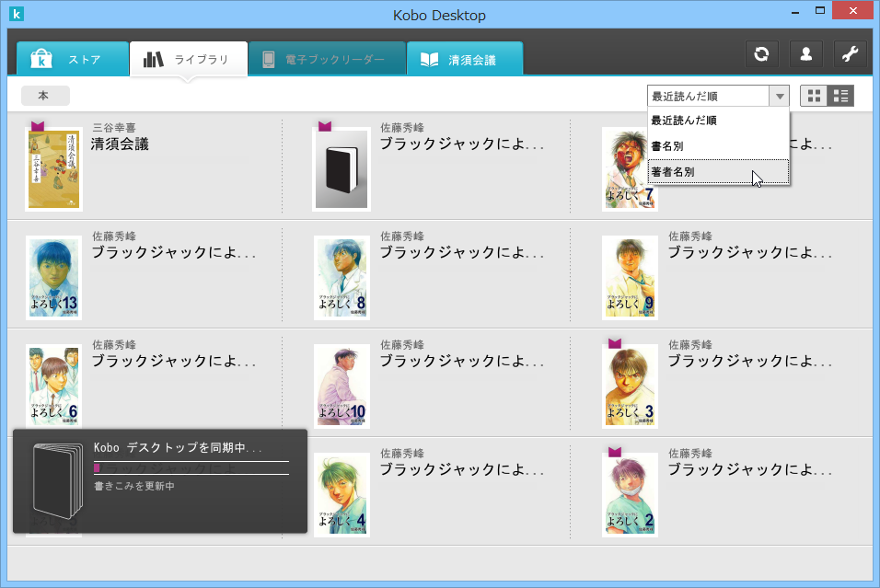
Task: Open volume 13 manga cover
Action: pos(54,278)
